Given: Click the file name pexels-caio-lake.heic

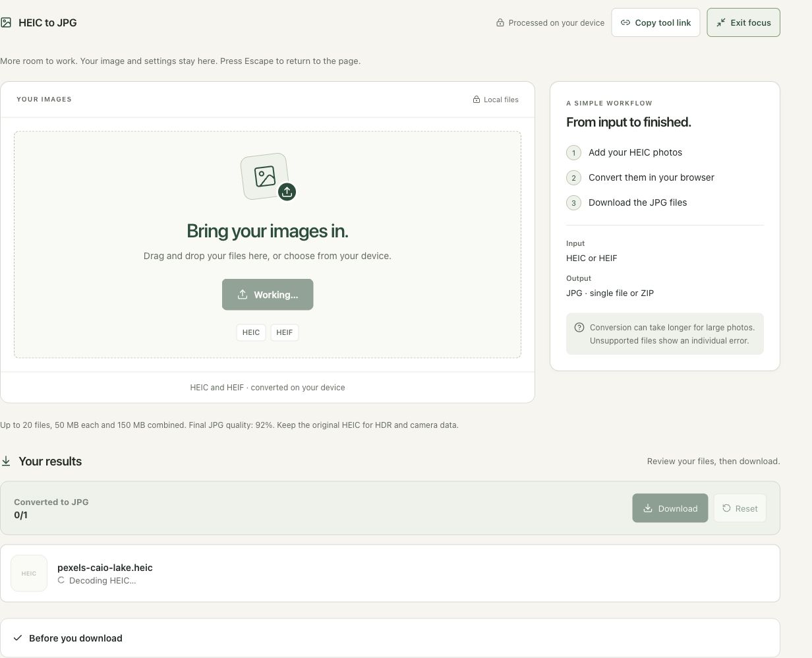Looking at the screenshot, I should click(x=105, y=568).
